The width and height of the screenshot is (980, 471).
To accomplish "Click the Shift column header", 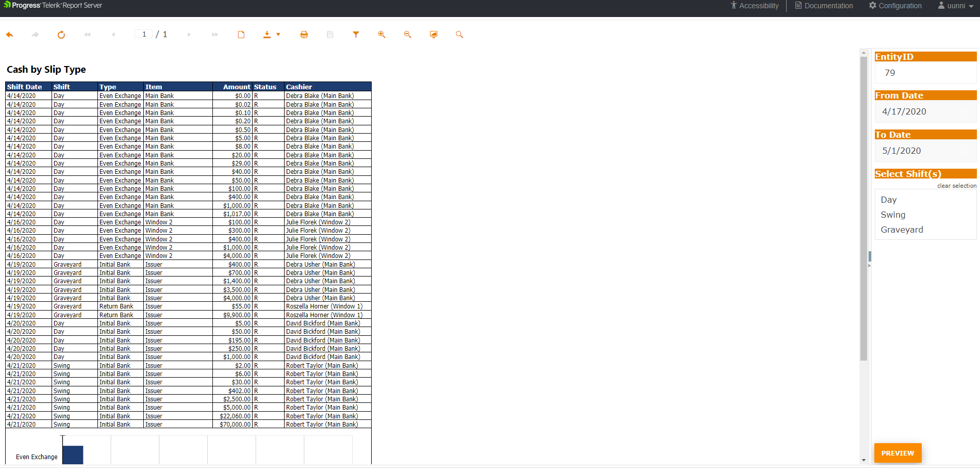I will (x=75, y=87).
